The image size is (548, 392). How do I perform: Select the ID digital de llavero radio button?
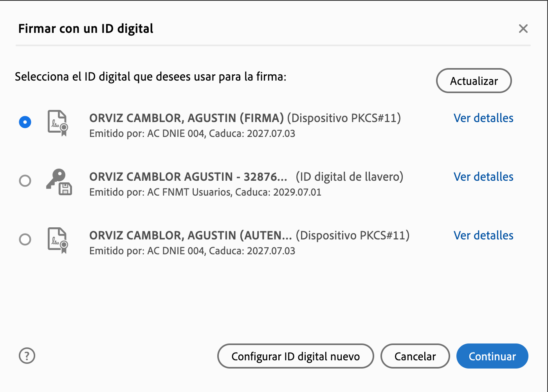point(25,181)
